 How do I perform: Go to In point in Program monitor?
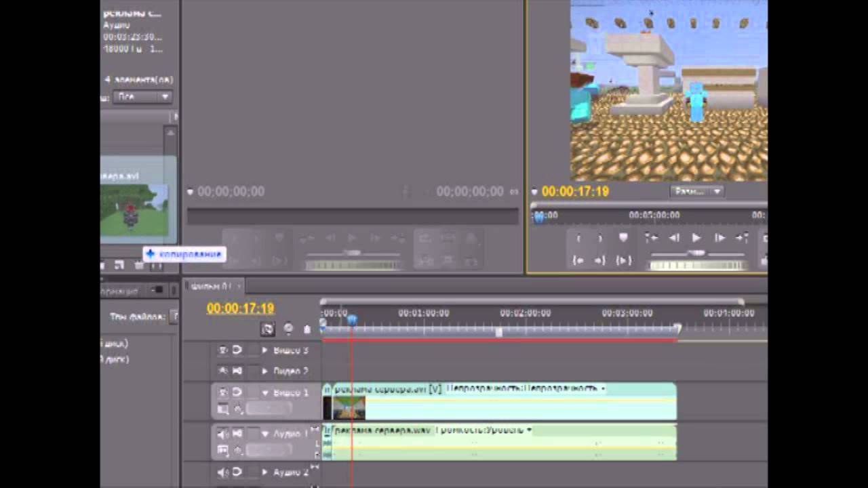[x=578, y=260]
